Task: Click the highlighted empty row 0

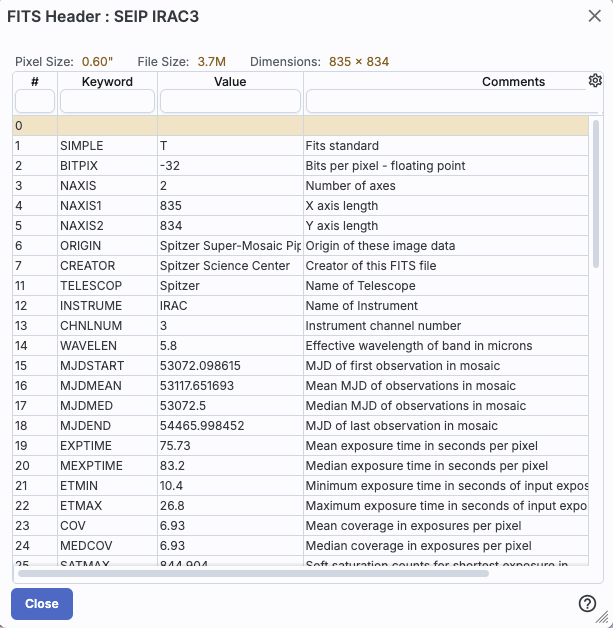Action: coord(300,126)
